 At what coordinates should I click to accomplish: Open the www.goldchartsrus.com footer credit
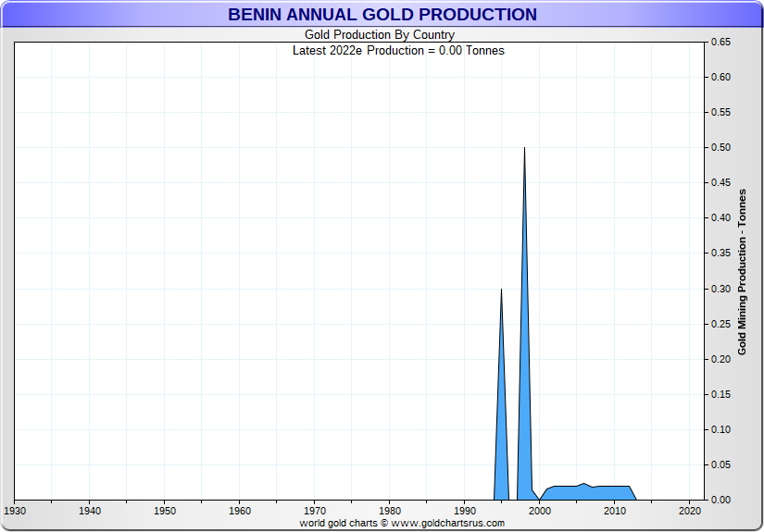click(402, 523)
